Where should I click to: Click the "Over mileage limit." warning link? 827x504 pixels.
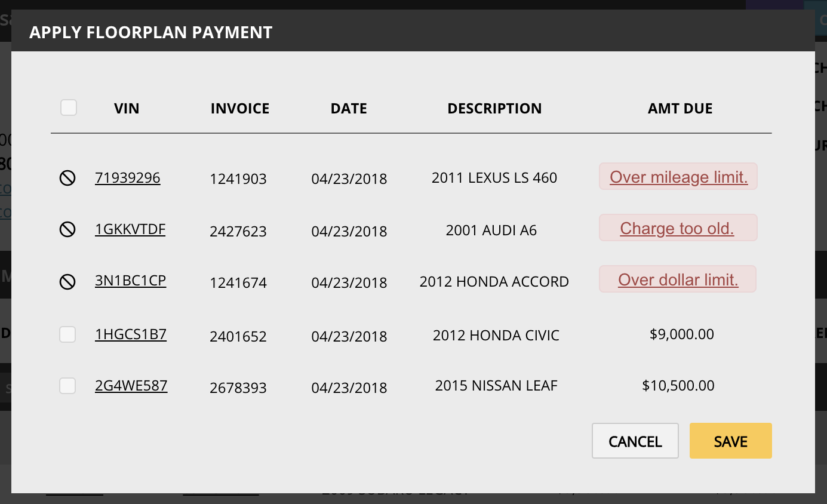pyautogui.click(x=678, y=177)
